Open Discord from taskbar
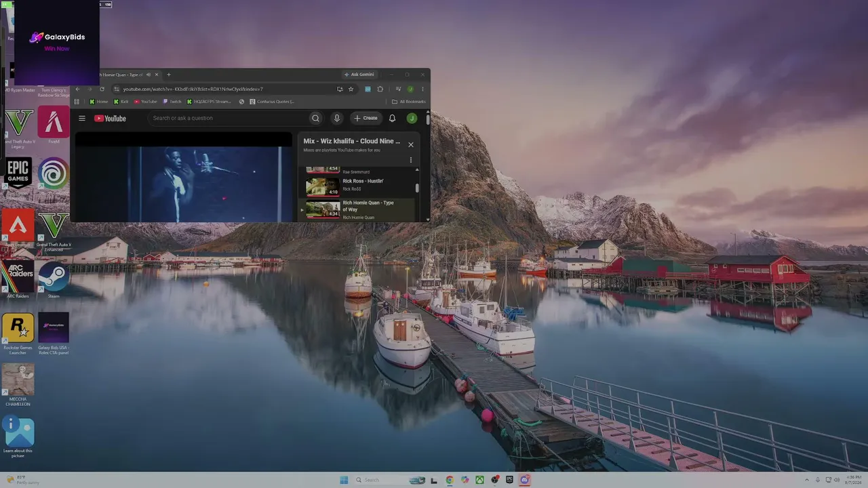The image size is (868, 488). pos(524,480)
